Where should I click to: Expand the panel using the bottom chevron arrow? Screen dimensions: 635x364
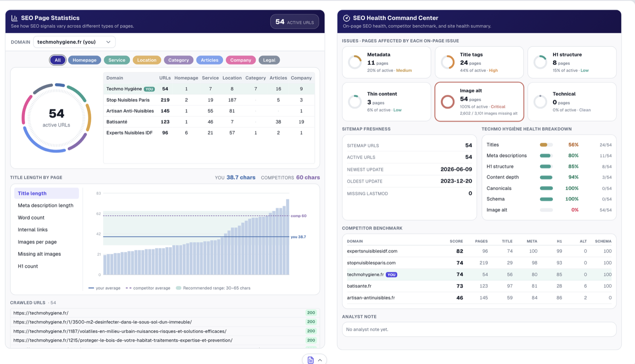click(320, 360)
